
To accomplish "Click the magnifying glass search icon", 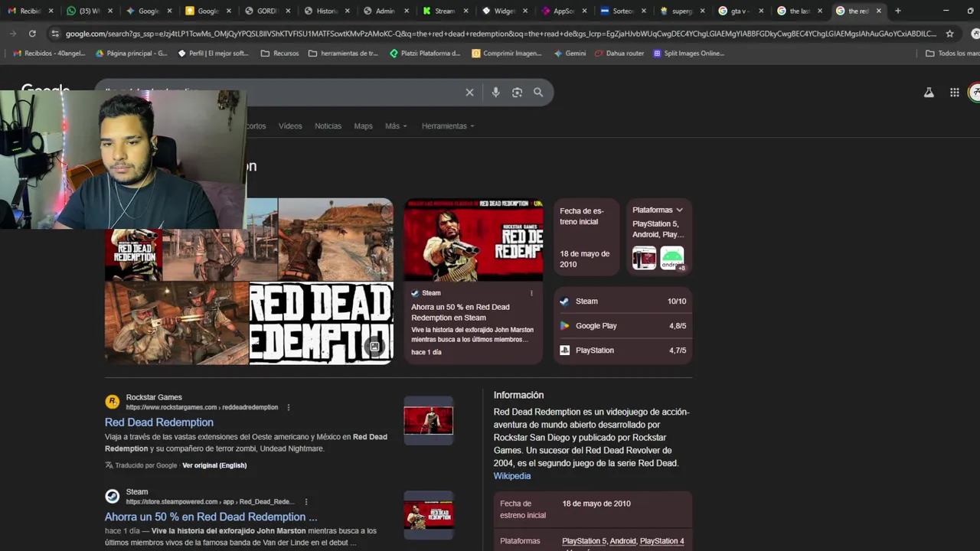I will tap(538, 93).
